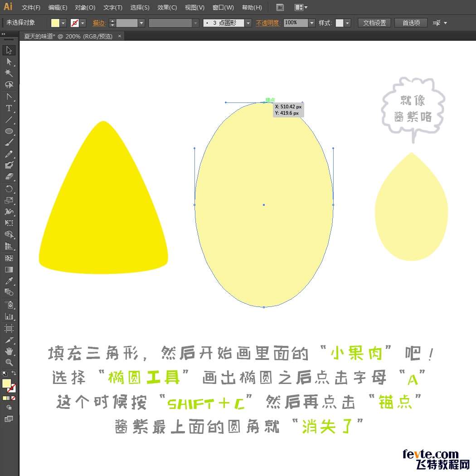Select the Gradient tool
The height and width of the screenshot is (476, 476).
coord(9,270)
